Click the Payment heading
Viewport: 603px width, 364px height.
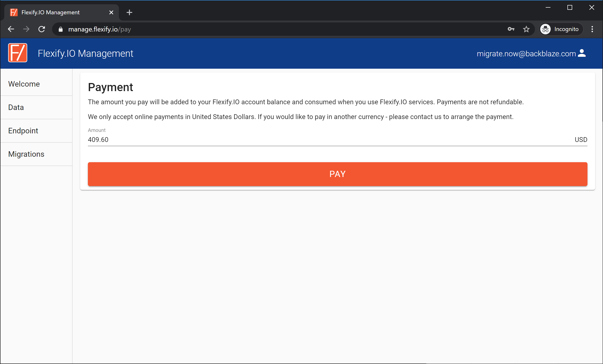click(x=110, y=87)
